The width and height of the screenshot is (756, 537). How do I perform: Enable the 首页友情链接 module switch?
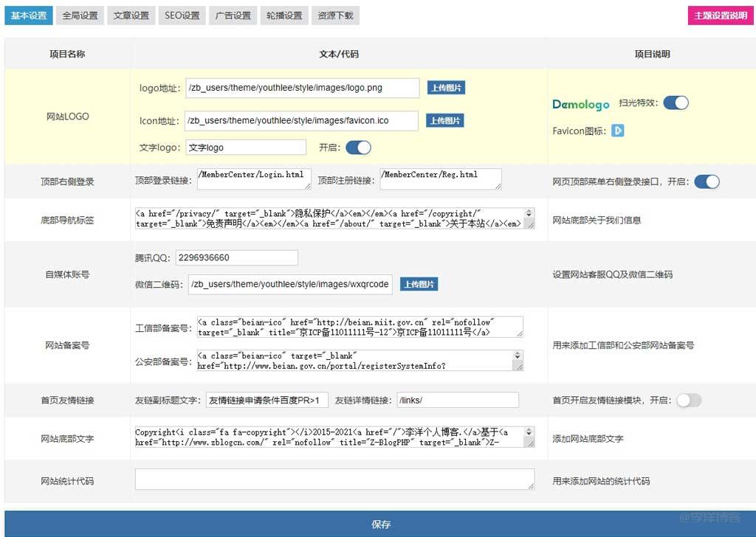pos(689,400)
